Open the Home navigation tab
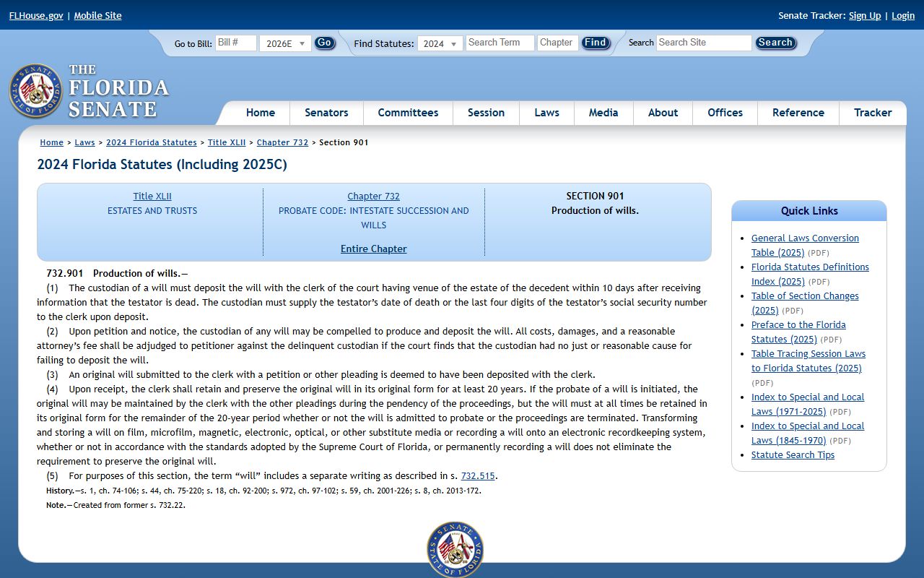The image size is (924, 578). pos(260,113)
